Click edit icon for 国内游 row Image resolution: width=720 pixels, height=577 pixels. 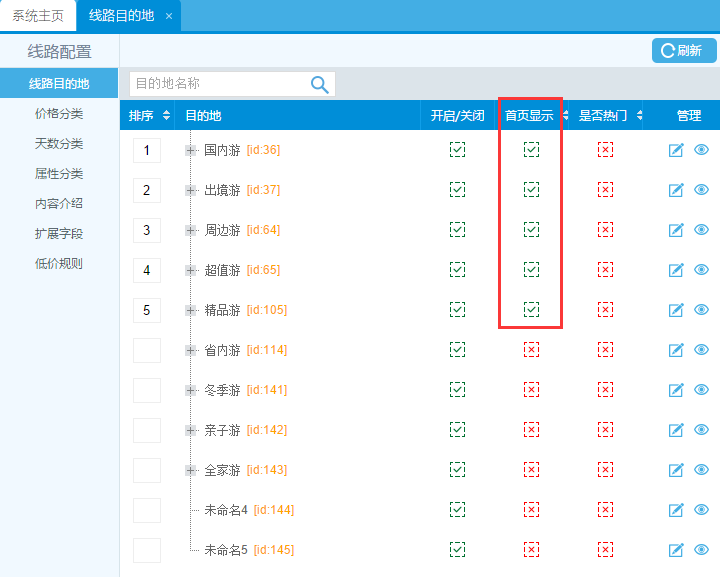coord(676,150)
